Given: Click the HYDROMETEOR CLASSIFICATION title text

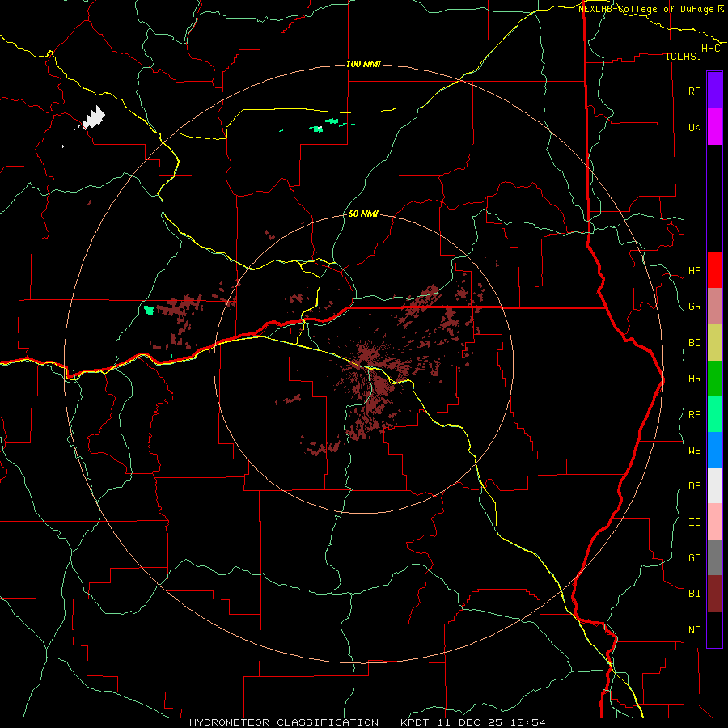Looking at the screenshot, I should tap(284, 722).
